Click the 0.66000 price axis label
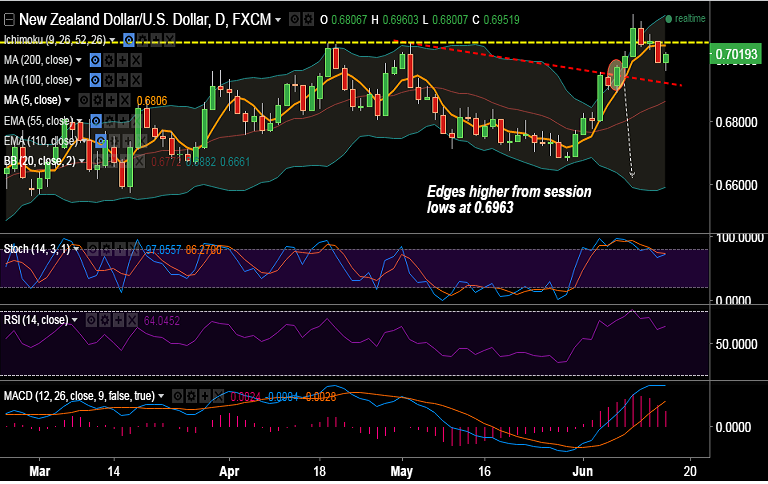The image size is (768, 484). point(736,186)
